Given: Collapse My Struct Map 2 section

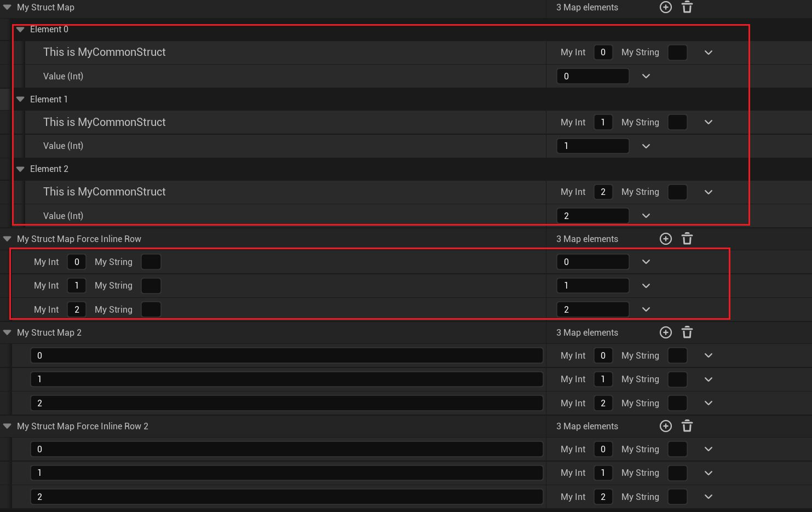Looking at the screenshot, I should click(x=7, y=332).
